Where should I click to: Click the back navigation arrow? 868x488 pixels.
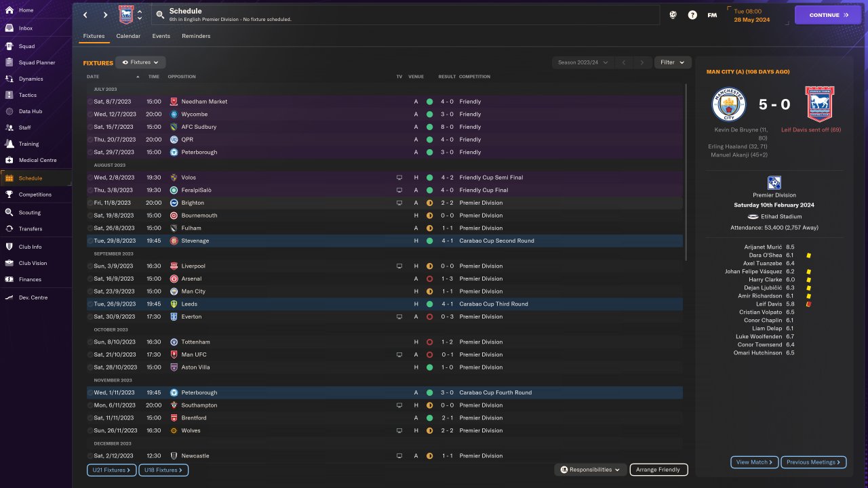click(x=85, y=15)
